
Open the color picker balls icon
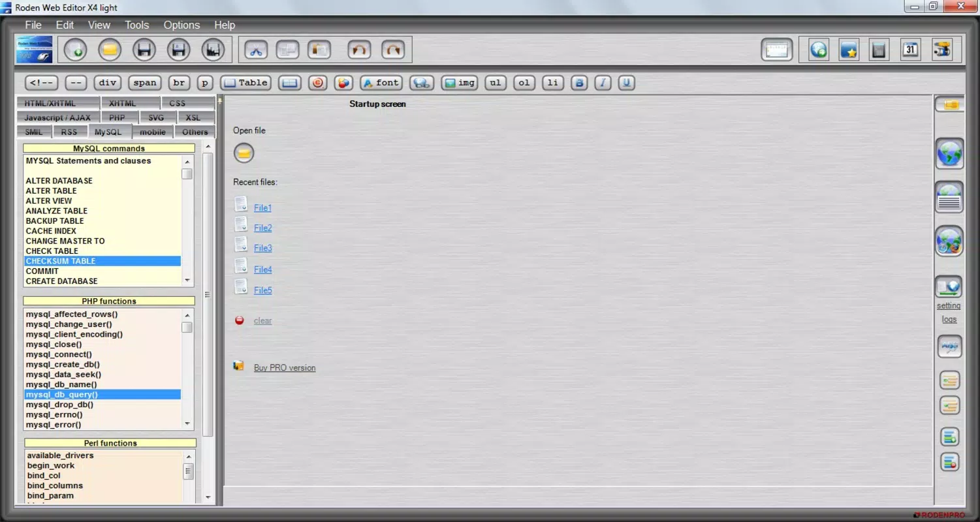[x=344, y=83]
